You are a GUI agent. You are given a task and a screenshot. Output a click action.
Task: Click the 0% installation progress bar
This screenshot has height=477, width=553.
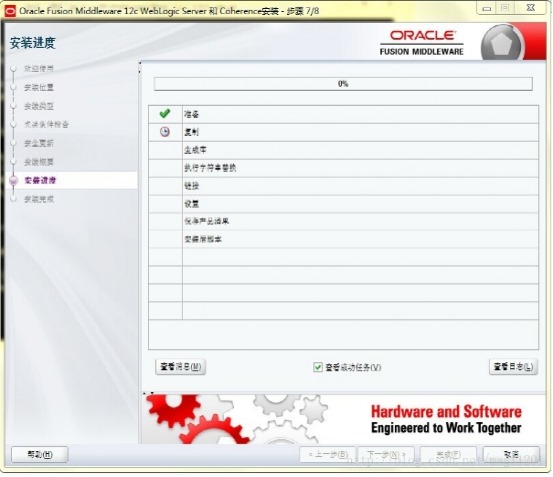click(x=343, y=84)
